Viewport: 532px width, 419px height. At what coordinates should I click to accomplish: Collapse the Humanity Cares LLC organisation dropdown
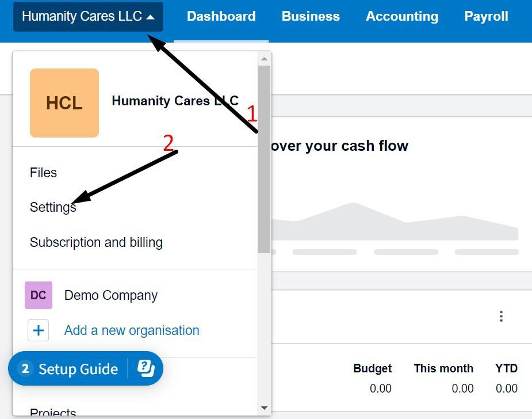tap(88, 16)
